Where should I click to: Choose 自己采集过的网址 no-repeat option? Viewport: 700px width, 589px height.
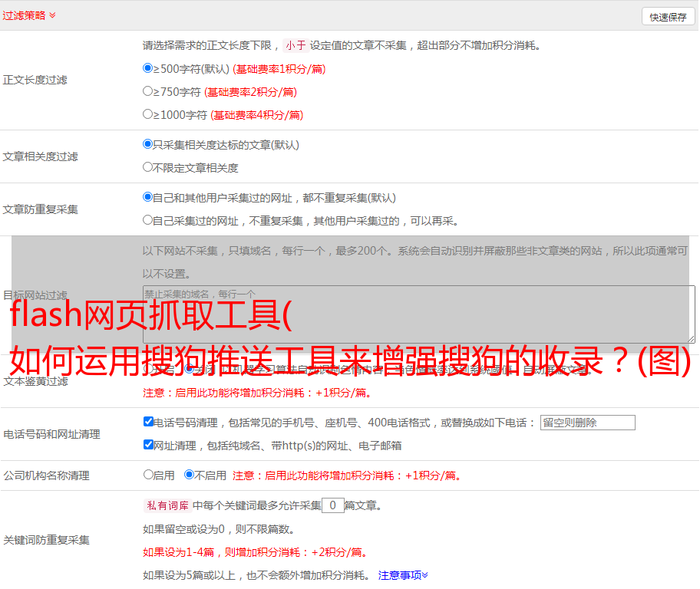coord(148,220)
